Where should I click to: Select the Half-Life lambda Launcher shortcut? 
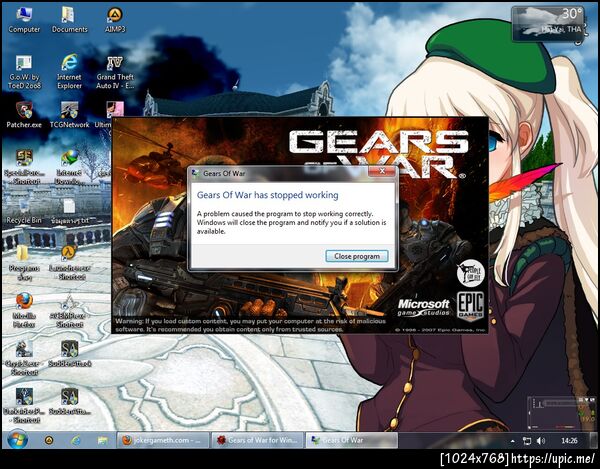click(69, 263)
